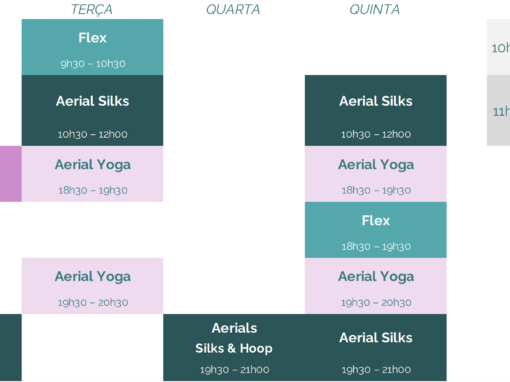This screenshot has height=382, width=510.
Task: Select the light gray 10h block
Action: [x=498, y=47]
